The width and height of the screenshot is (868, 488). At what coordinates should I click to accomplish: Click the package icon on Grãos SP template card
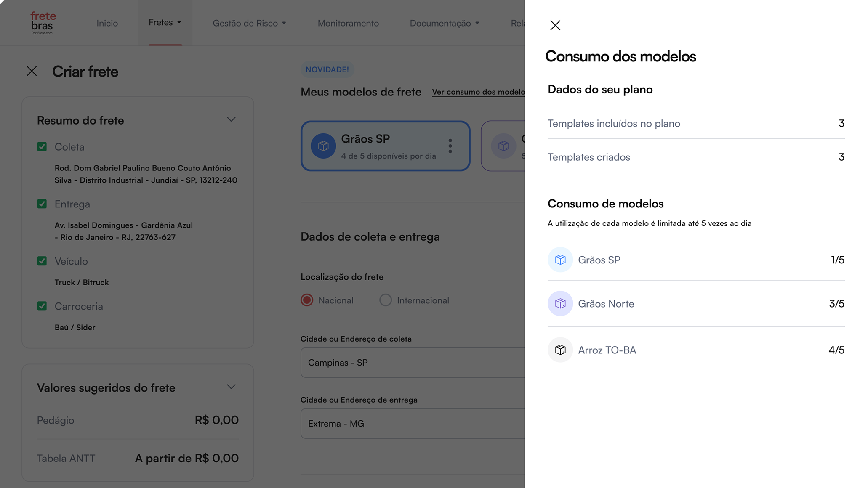pyautogui.click(x=323, y=146)
